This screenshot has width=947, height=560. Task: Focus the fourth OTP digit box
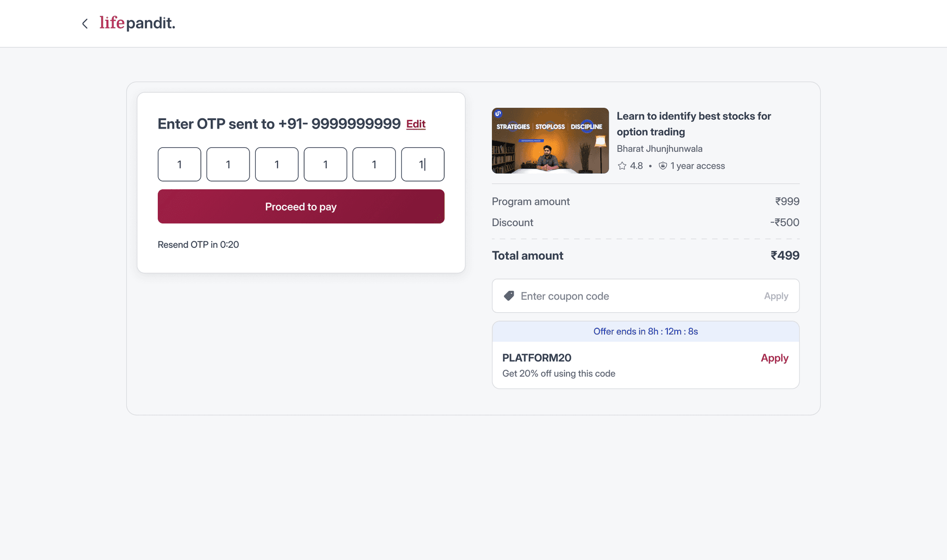pos(325,164)
